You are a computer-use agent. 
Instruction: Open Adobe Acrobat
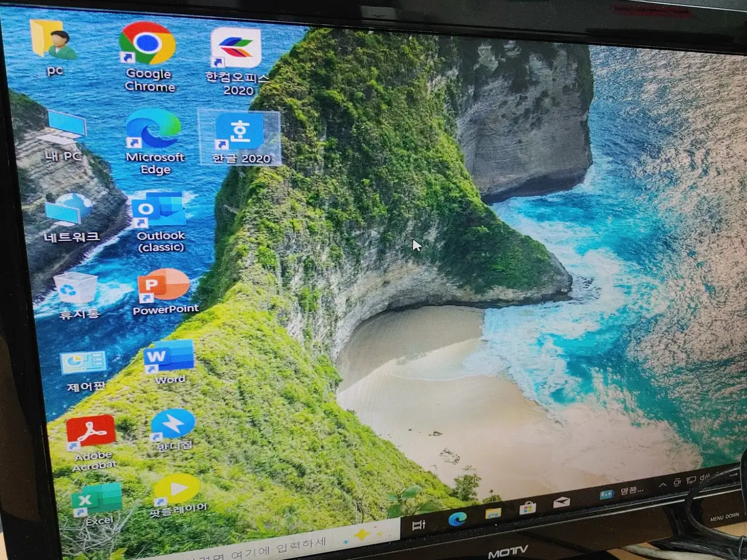91,431
